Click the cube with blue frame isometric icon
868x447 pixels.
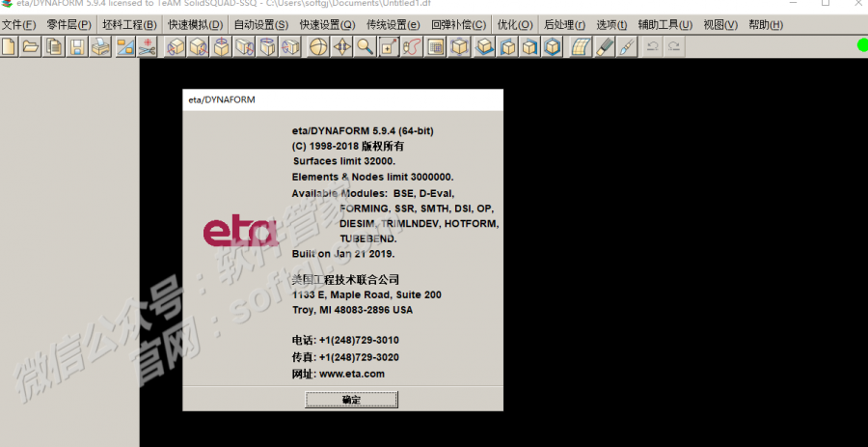[552, 47]
